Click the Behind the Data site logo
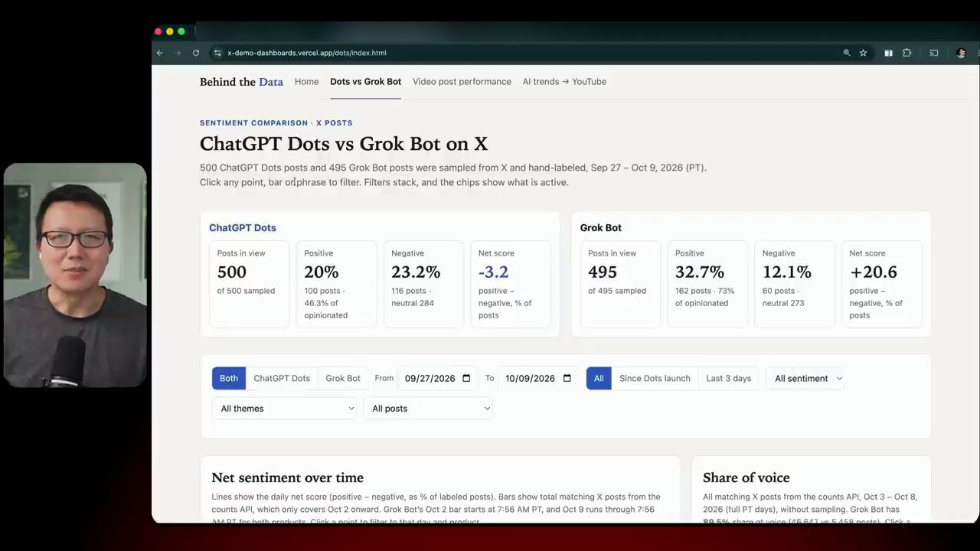 (x=241, y=82)
